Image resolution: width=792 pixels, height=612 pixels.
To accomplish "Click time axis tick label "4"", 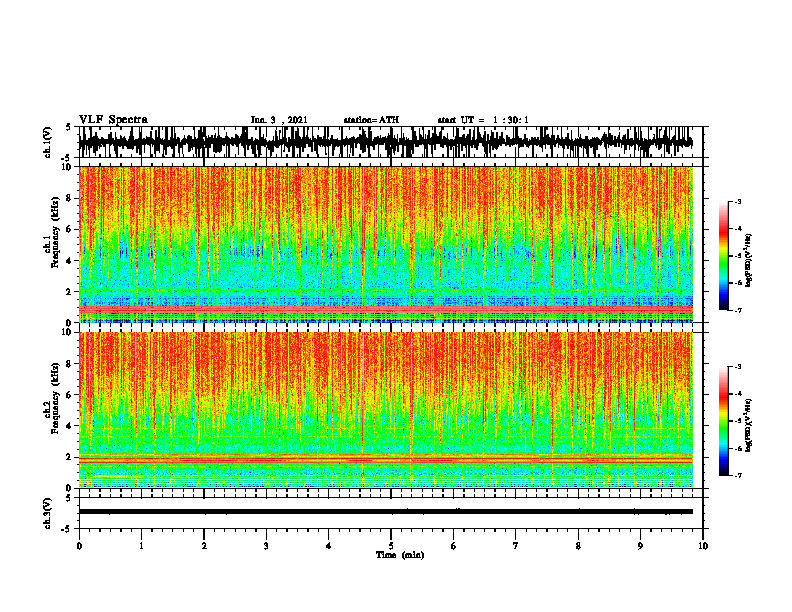I will (329, 546).
